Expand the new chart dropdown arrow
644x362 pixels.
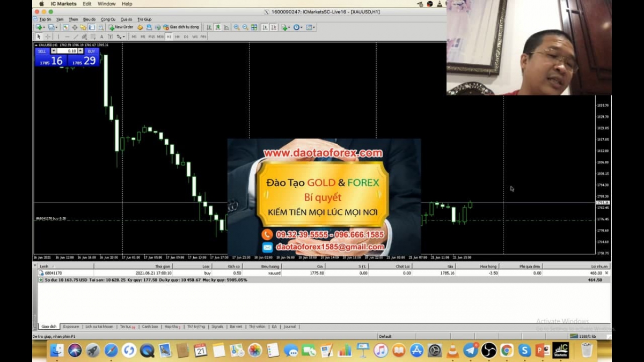pos(44,27)
